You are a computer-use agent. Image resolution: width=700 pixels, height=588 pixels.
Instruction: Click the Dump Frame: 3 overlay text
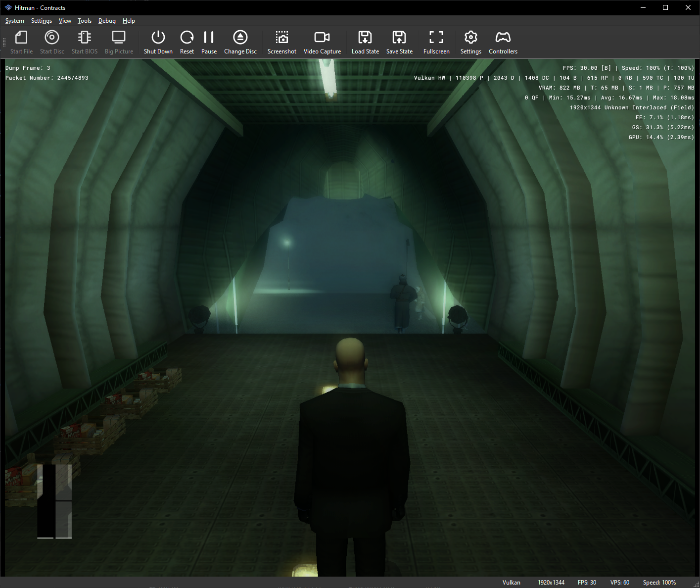click(28, 68)
